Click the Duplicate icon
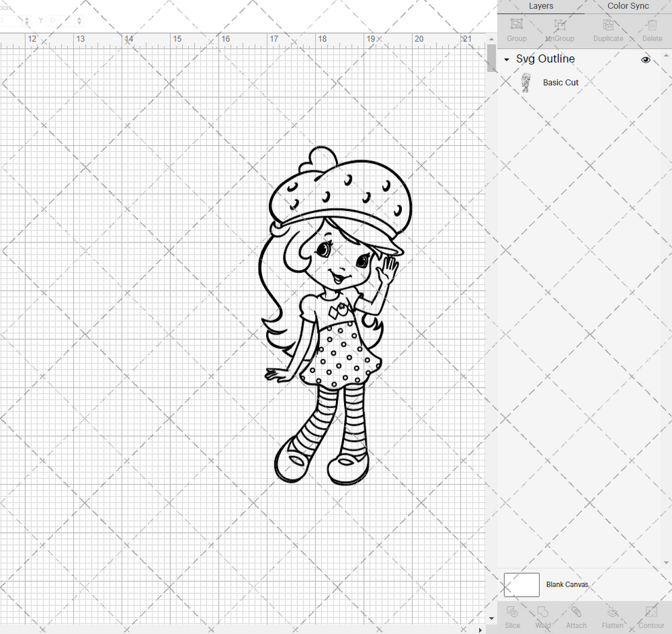 [x=608, y=29]
